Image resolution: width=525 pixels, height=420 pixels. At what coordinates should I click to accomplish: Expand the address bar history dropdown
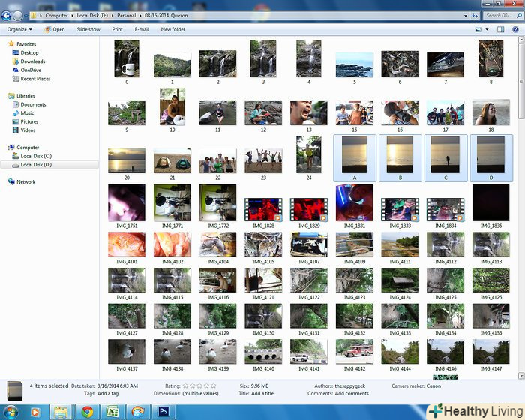tap(466, 16)
